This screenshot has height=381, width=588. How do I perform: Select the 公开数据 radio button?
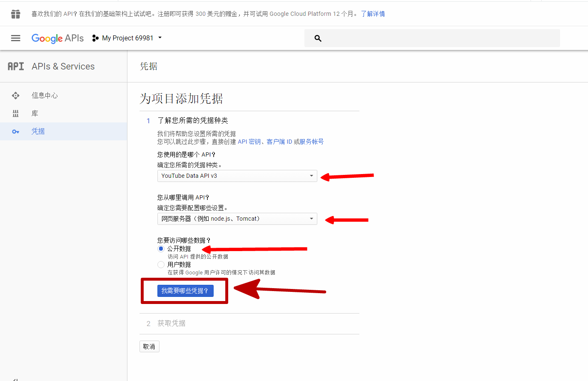pyautogui.click(x=161, y=249)
